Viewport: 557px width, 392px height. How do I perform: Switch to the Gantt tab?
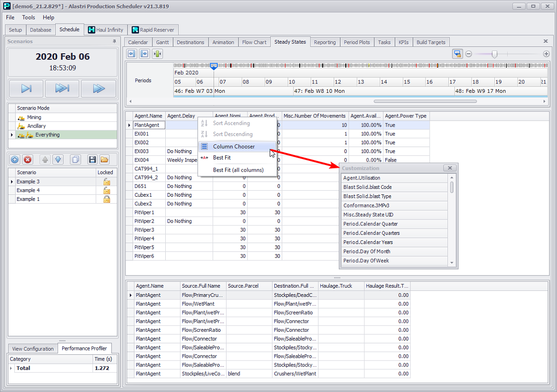click(162, 42)
